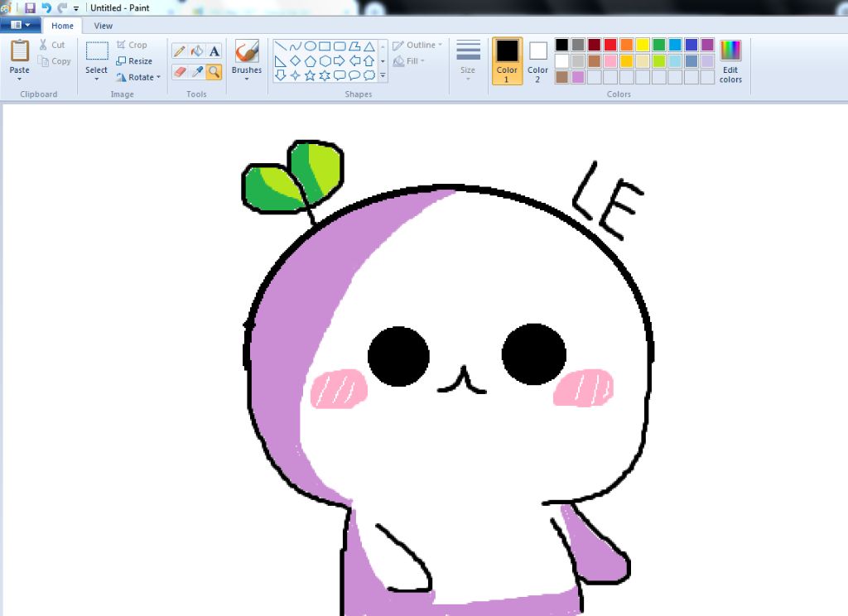The width and height of the screenshot is (848, 616).
Task: Click the character's left black eye on canvas
Action: point(398,356)
